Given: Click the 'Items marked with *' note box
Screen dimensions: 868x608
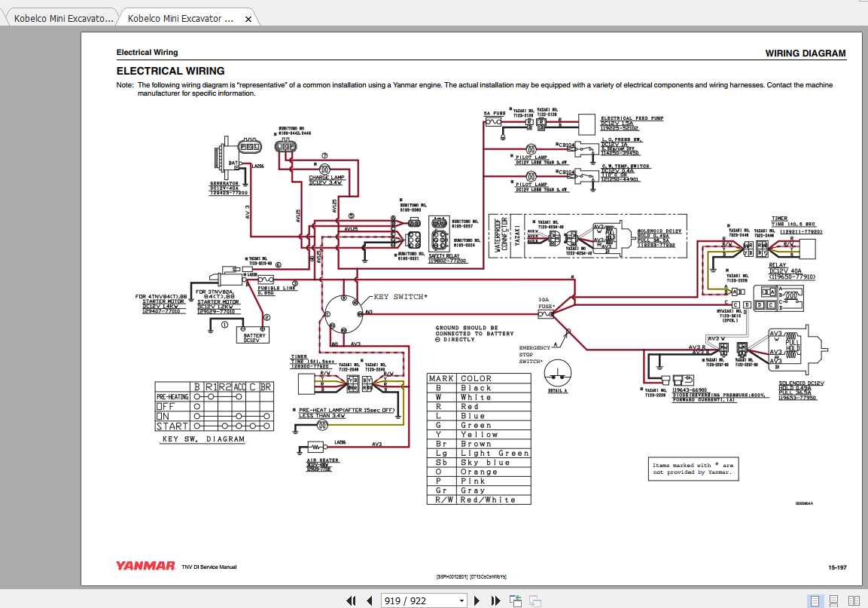Looking at the screenshot, I should point(693,469).
